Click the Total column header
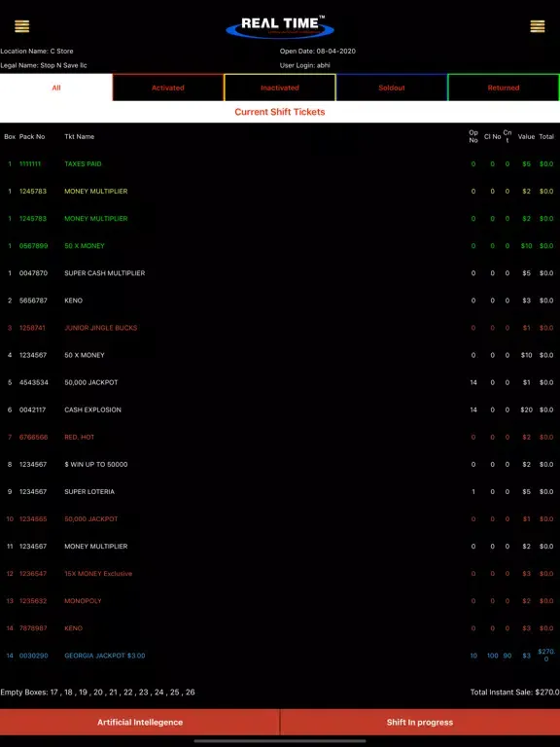The image size is (560, 747). (x=546, y=137)
